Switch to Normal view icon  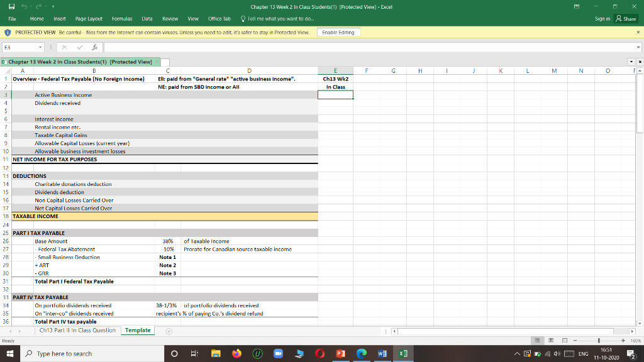click(x=537, y=341)
